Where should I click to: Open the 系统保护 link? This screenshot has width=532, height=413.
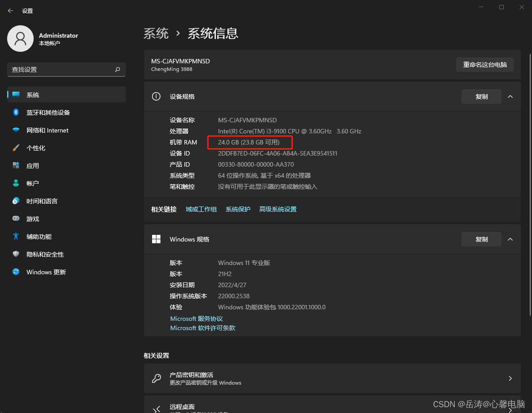point(238,209)
